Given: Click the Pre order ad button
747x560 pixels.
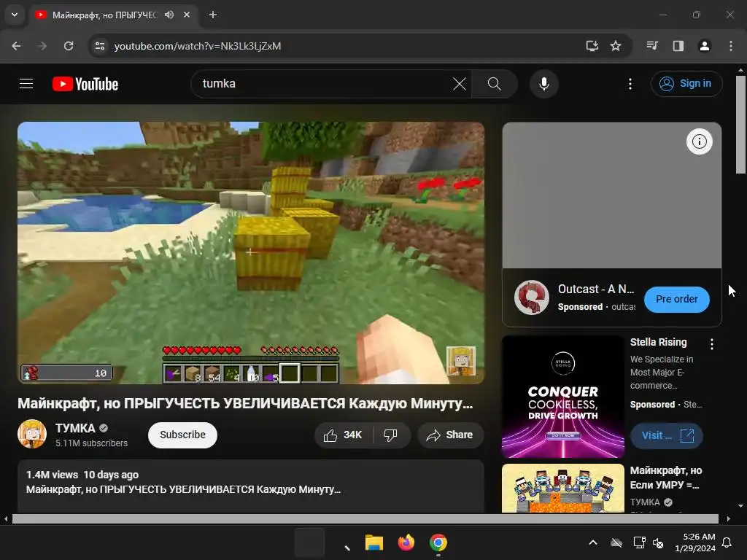Looking at the screenshot, I should tap(676, 299).
